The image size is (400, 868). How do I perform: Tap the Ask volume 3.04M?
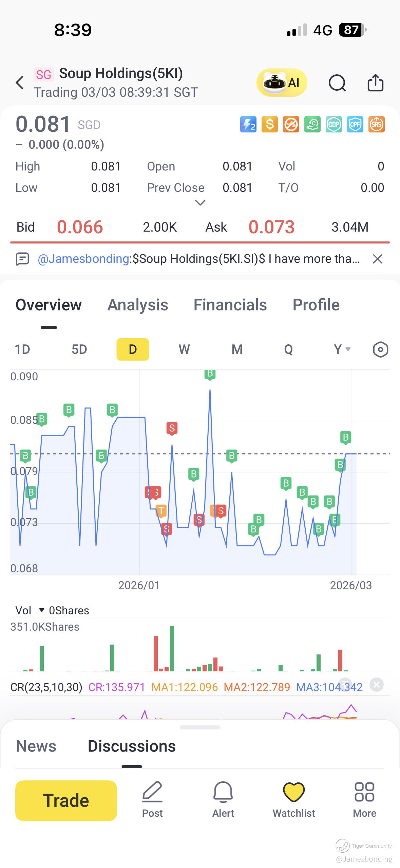tap(350, 227)
